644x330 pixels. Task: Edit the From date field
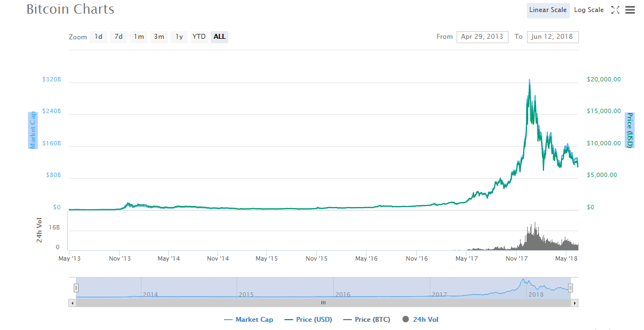tap(482, 37)
